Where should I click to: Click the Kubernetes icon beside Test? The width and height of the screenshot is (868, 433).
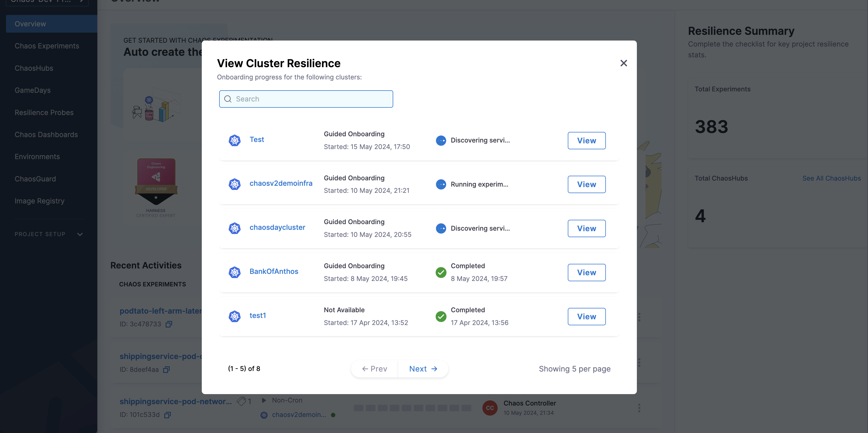tap(234, 140)
